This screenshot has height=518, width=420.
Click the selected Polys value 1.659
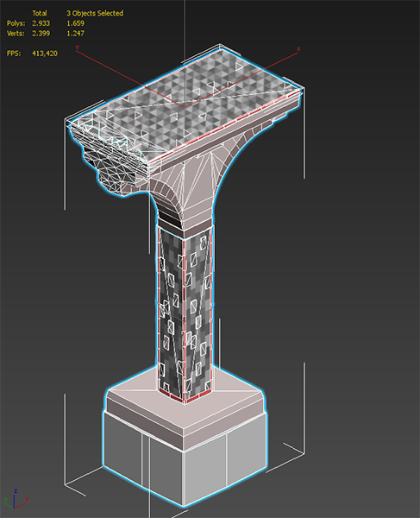75,23
